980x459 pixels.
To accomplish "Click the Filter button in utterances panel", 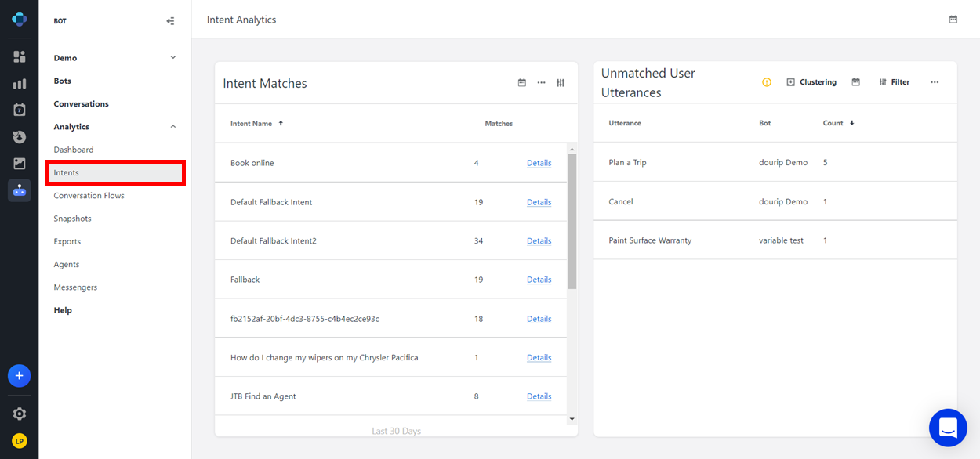I will click(895, 82).
